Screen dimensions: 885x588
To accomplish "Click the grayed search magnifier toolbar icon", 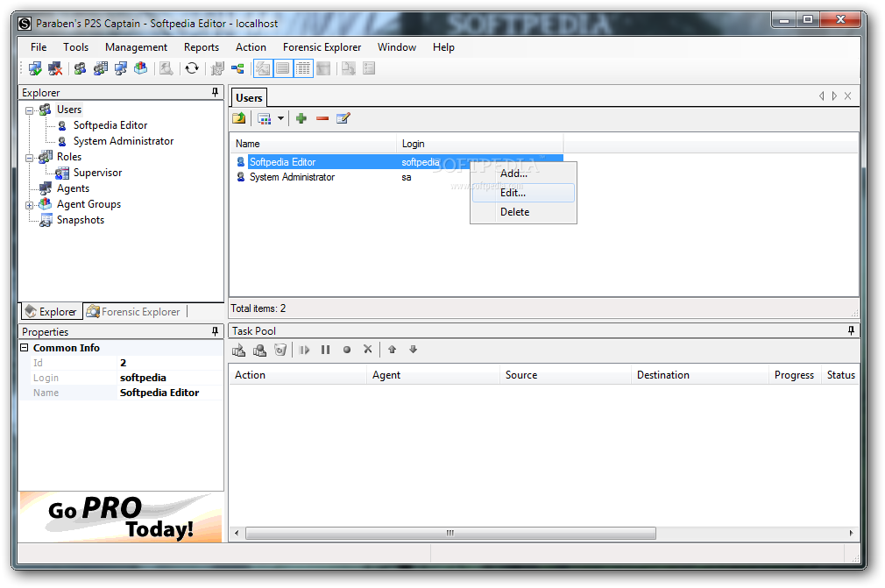I will click(166, 69).
